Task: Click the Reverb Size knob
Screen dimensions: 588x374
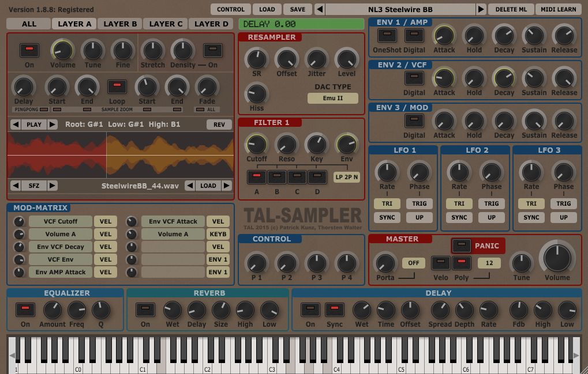Action: pos(221,310)
